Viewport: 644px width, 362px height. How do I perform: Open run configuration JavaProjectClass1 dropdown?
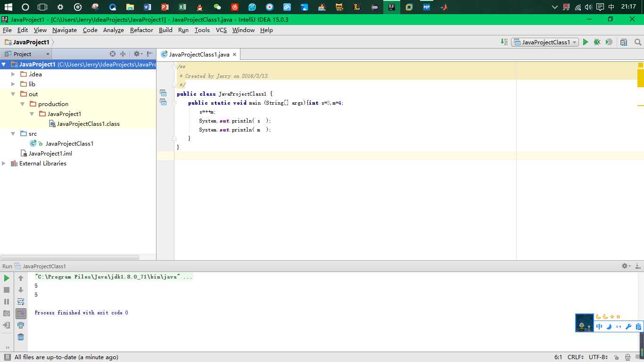point(545,42)
